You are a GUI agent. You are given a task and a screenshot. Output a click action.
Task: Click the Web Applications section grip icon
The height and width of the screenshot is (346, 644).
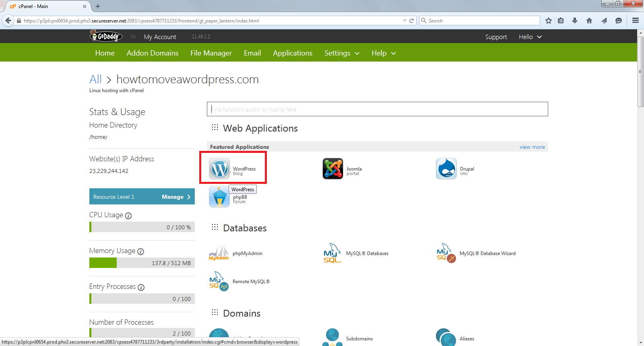tap(215, 128)
